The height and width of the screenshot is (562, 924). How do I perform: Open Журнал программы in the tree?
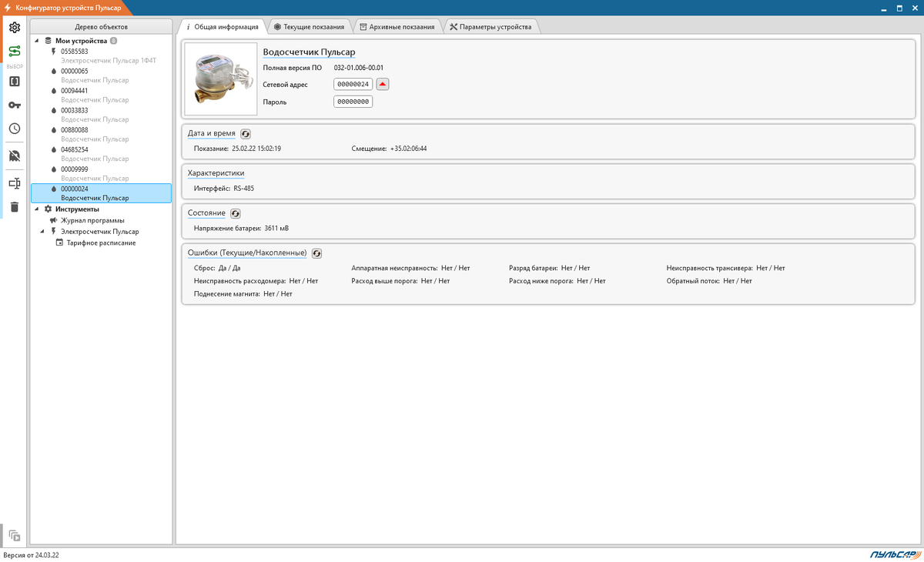pos(92,220)
